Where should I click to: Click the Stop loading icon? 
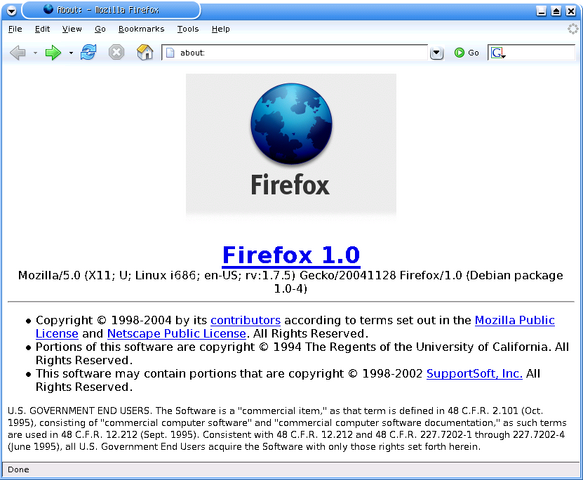(116, 52)
